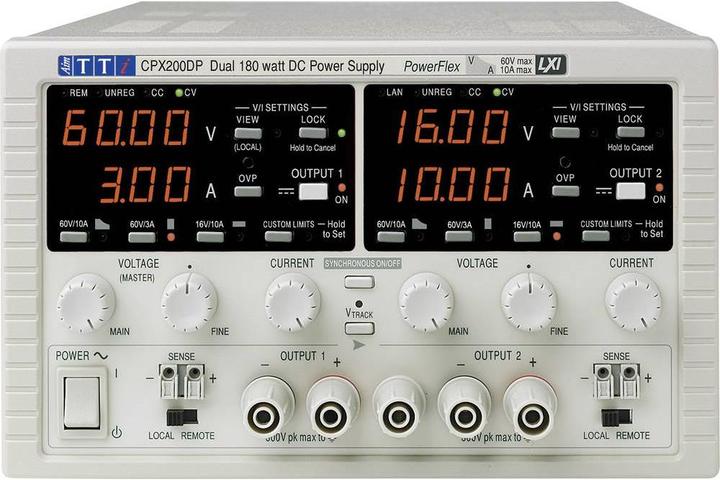This screenshot has height=480, width=720.
Task: Toggle the OUTPUT 1 on/off button
Action: coord(314,192)
